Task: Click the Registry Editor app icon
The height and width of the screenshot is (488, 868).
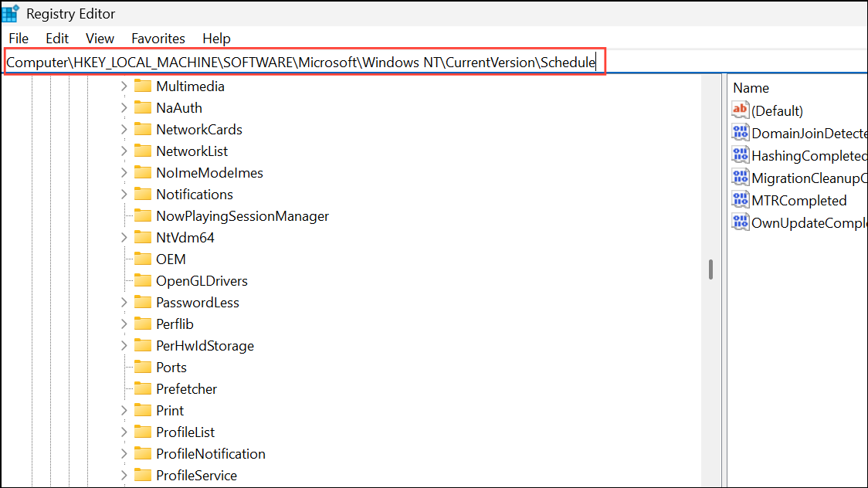Action: coord(11,12)
